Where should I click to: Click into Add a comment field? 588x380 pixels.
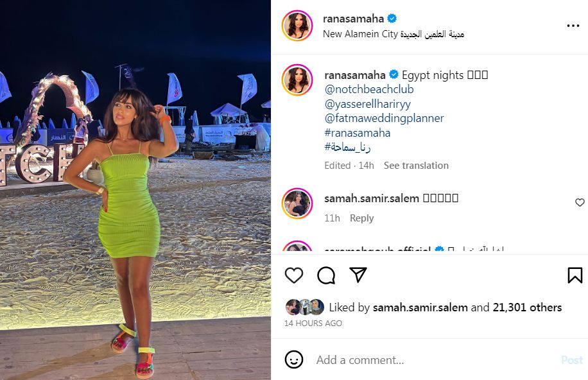tap(435, 360)
